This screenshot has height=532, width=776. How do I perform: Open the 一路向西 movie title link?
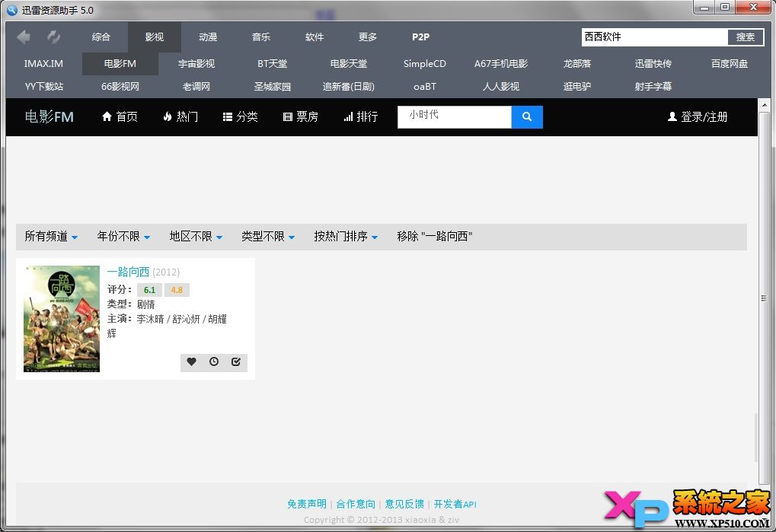pyautogui.click(x=128, y=272)
